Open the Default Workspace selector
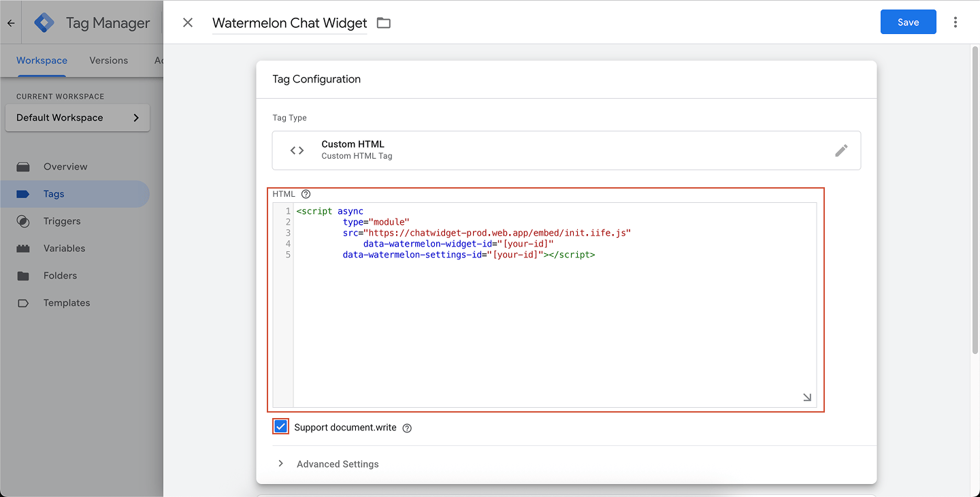Image resolution: width=980 pixels, height=497 pixels. 78,117
